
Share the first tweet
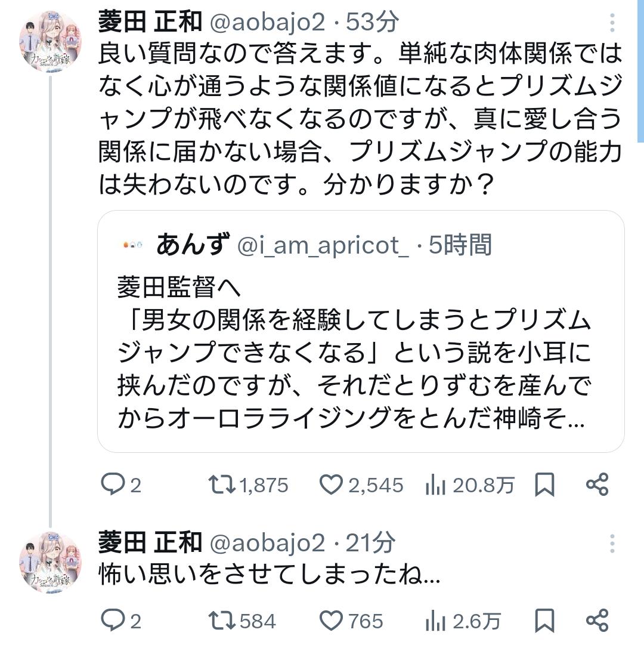pos(597,485)
